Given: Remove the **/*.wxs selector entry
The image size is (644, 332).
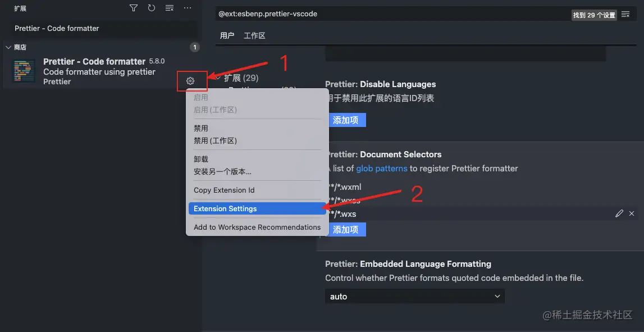Looking at the screenshot, I should point(632,213).
